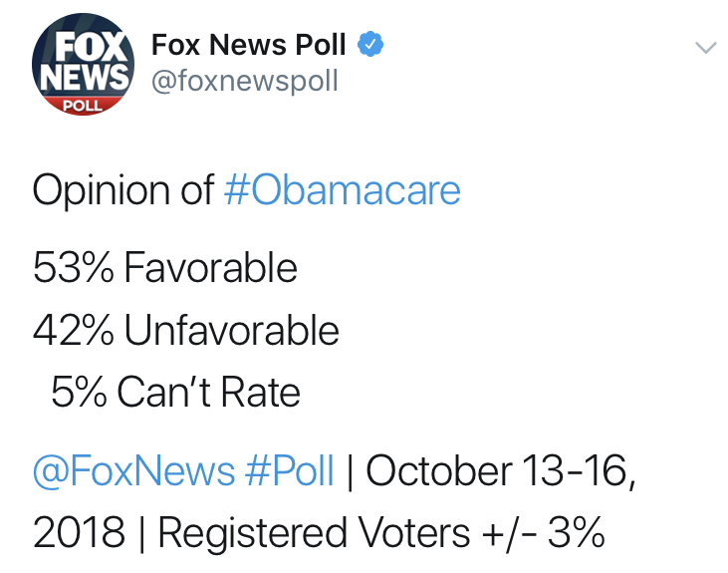Follow the #Poll hashtag
The height and width of the screenshot is (573, 728).
[x=290, y=470]
